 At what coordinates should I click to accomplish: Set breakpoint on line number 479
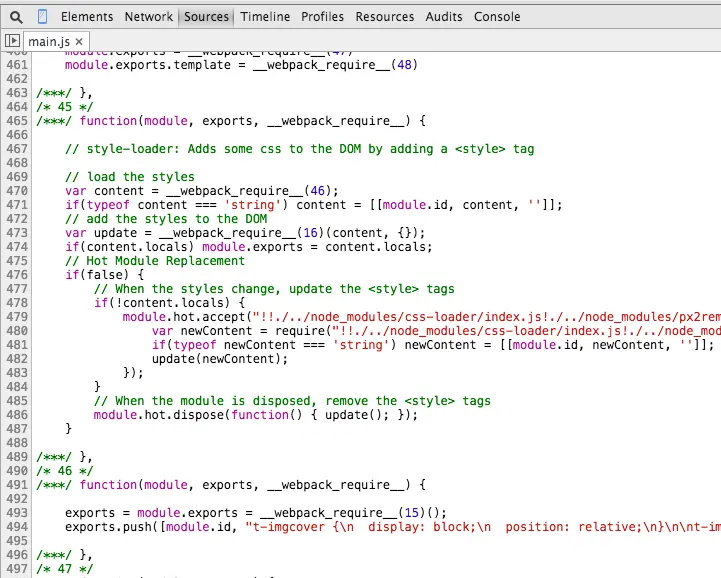17,317
